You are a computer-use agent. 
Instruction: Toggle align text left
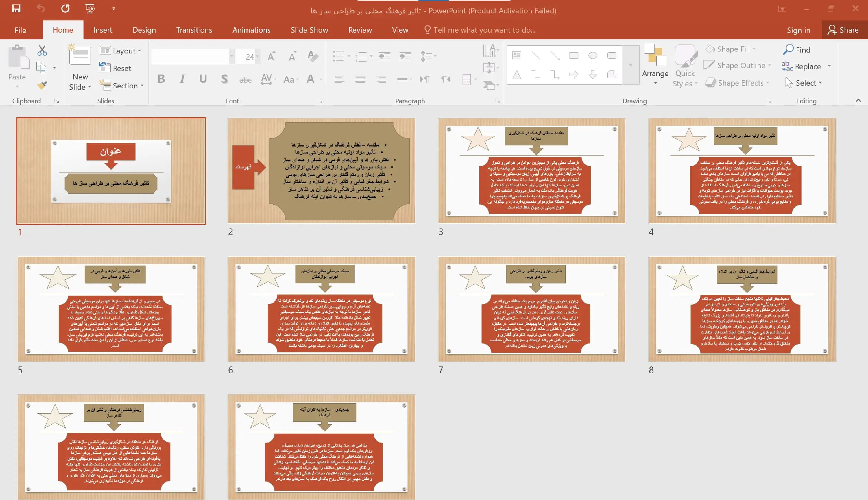(x=339, y=79)
